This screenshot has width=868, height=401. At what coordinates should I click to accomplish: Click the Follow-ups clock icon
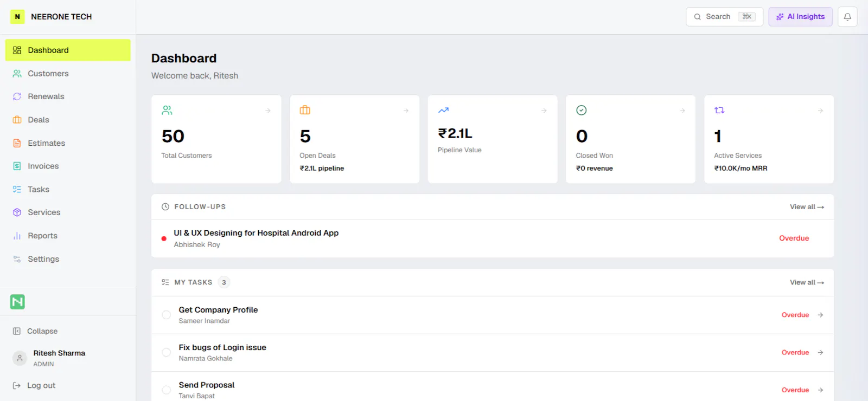point(165,206)
